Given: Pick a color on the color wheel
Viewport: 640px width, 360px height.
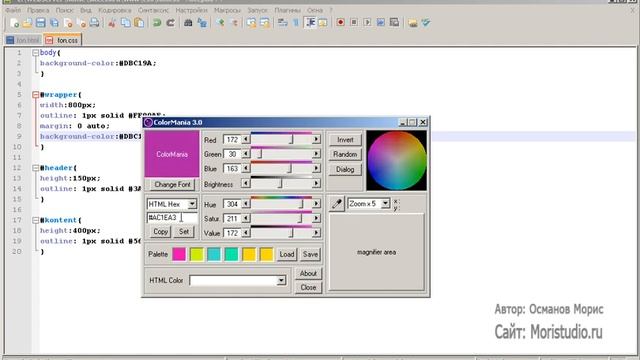Looking at the screenshot, I should [396, 160].
